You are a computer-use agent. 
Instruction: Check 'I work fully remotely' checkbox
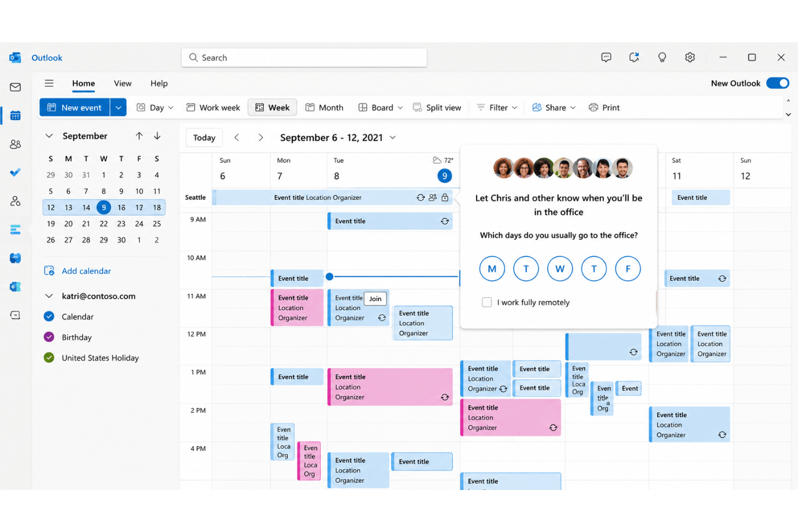click(487, 302)
